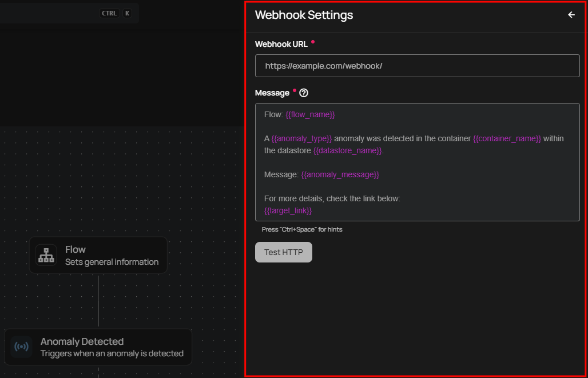Click inside the Message template text area
This screenshot has width=588, height=378.
coord(417,186)
